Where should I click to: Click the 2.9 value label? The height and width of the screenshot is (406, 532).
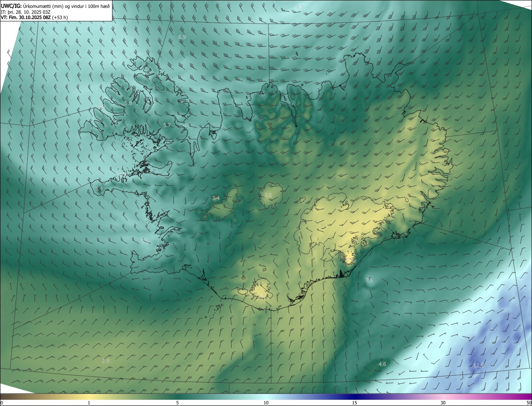pos(106,361)
